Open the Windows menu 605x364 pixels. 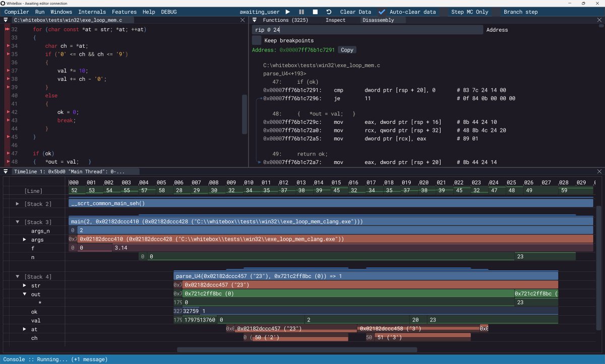point(62,12)
